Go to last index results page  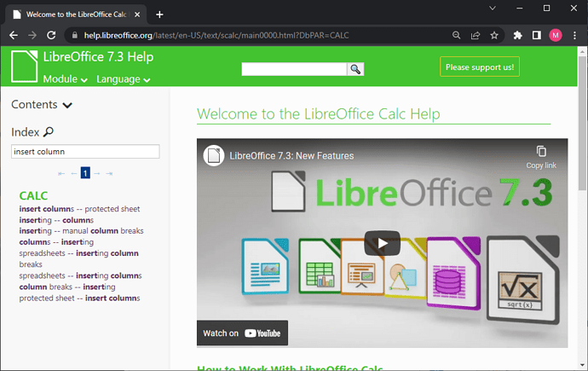point(109,173)
